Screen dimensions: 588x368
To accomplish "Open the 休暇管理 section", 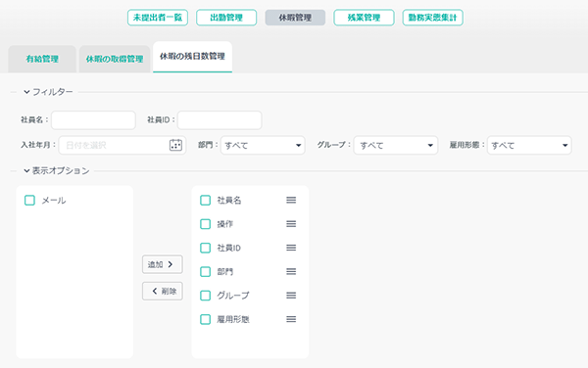I will (295, 18).
